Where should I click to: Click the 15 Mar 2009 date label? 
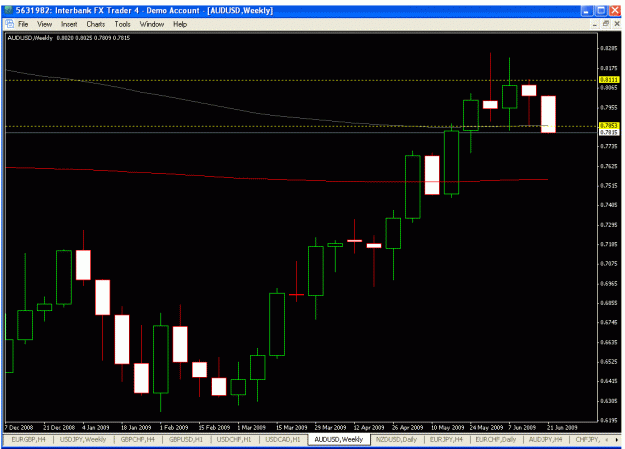[291, 427]
